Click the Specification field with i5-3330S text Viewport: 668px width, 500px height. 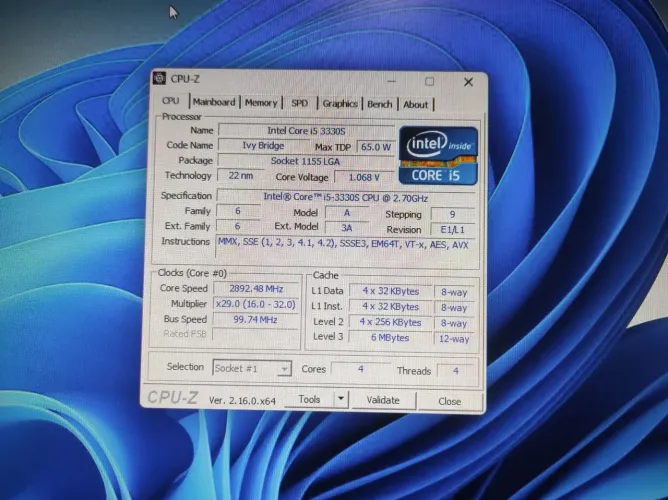(x=346, y=197)
